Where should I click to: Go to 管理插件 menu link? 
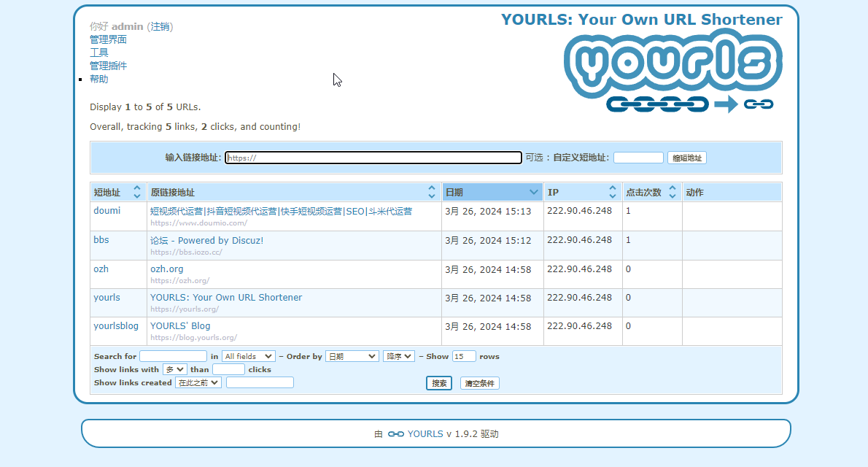(x=108, y=66)
